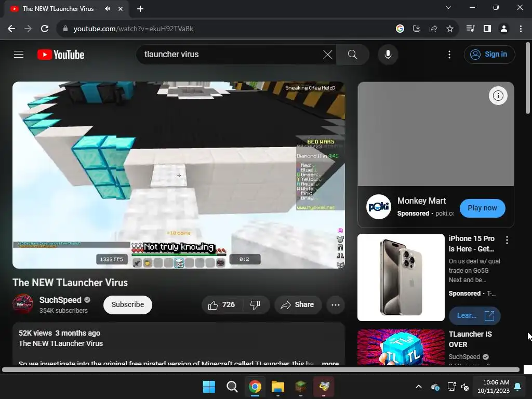Open the bee icon taskbar app
The height and width of the screenshot is (399, 532).
pyautogui.click(x=324, y=387)
